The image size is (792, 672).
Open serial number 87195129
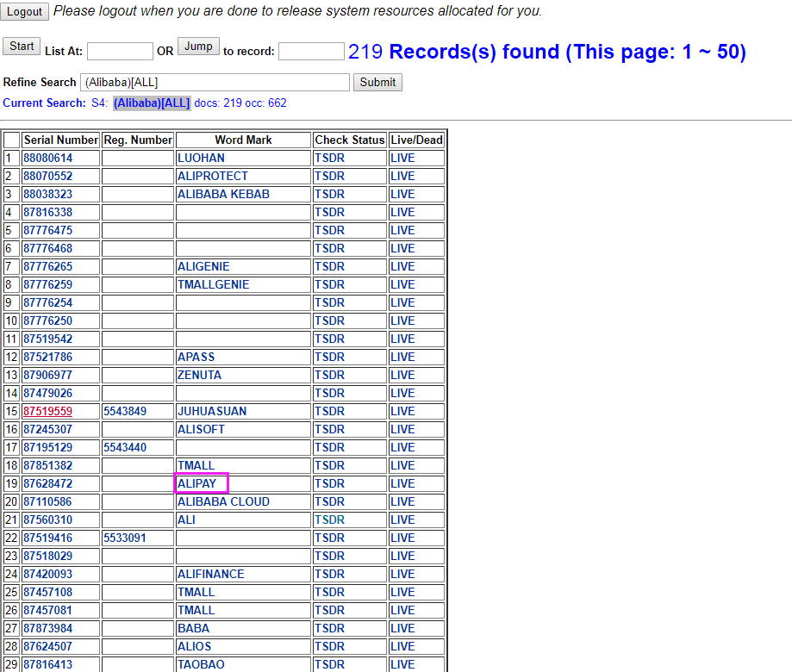click(x=48, y=448)
